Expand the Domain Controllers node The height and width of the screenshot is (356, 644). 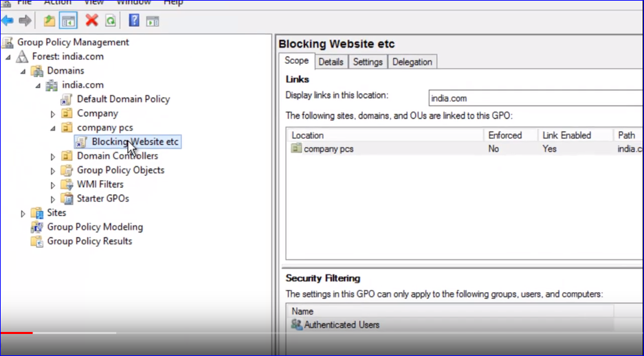pos(52,157)
